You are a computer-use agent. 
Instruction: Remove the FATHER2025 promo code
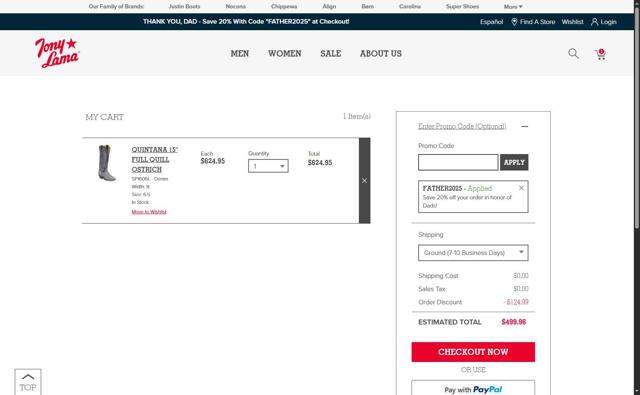click(x=521, y=188)
